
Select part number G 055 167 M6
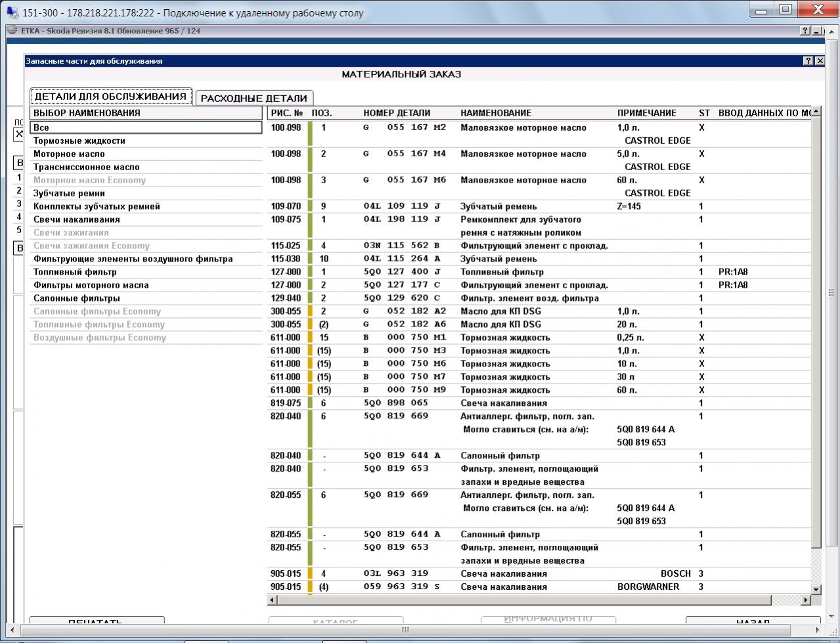pyautogui.click(x=405, y=180)
